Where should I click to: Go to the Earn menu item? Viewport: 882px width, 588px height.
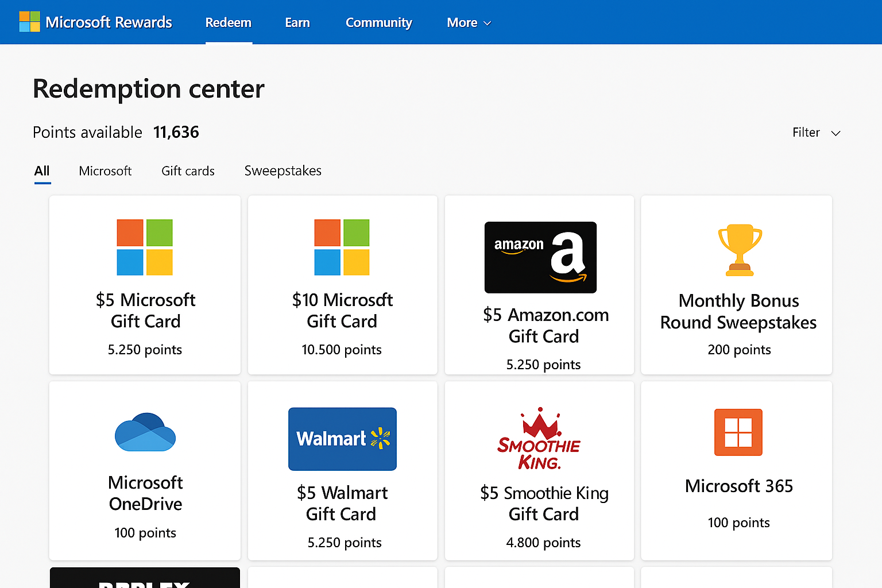click(297, 22)
